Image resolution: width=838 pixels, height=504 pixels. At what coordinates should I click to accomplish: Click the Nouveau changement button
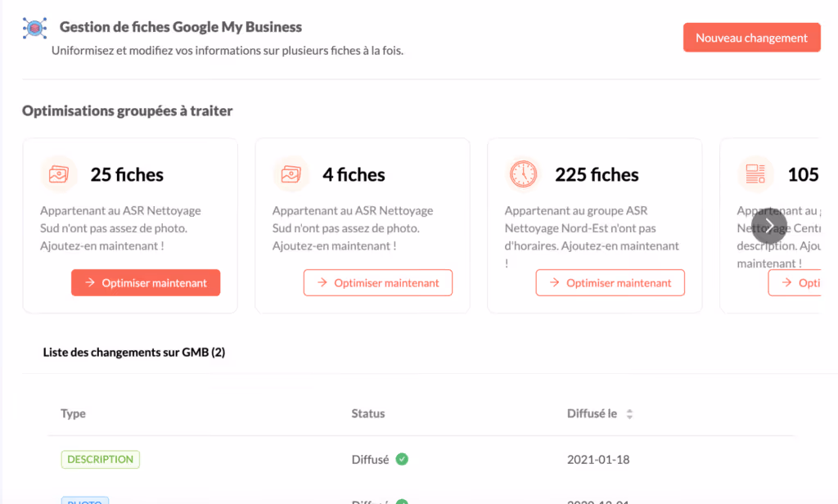[x=751, y=38]
